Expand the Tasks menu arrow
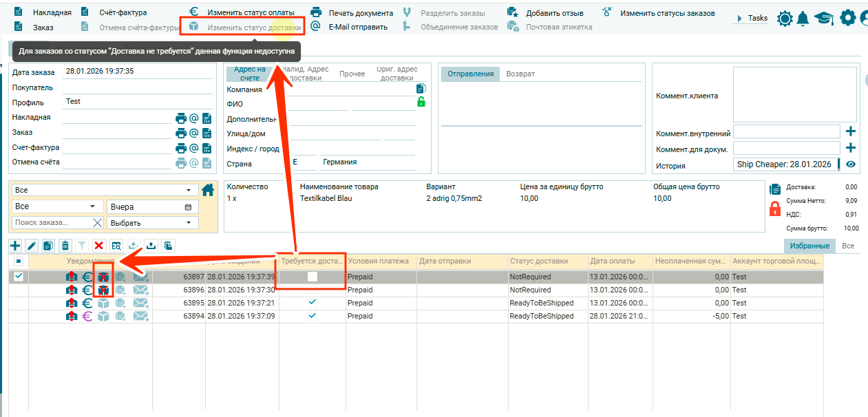 coord(740,19)
